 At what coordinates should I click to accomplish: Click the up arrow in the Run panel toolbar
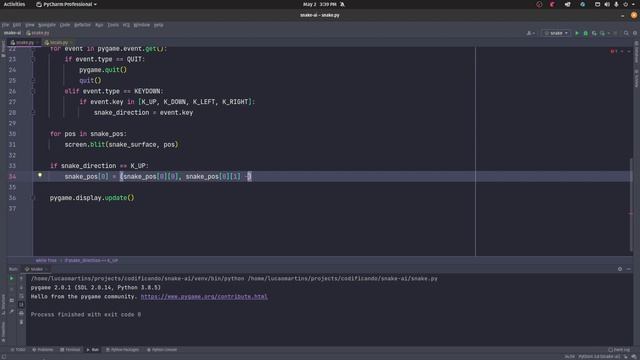pos(21,278)
